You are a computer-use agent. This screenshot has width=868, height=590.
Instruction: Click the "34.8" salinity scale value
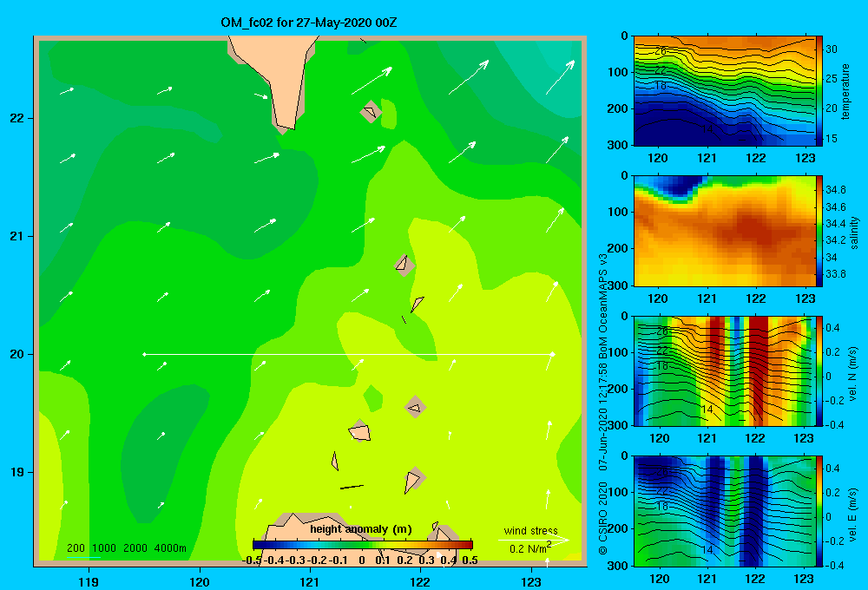point(836,190)
